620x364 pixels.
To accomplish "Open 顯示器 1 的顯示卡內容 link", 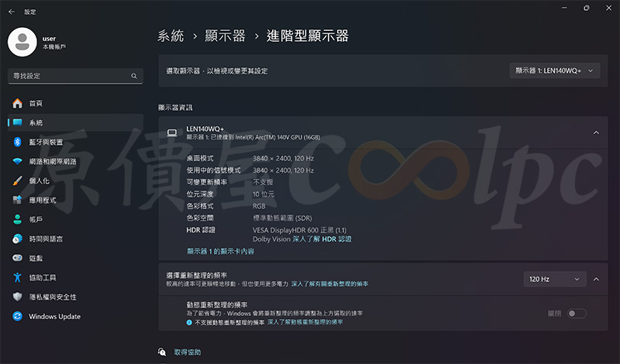I will point(220,252).
